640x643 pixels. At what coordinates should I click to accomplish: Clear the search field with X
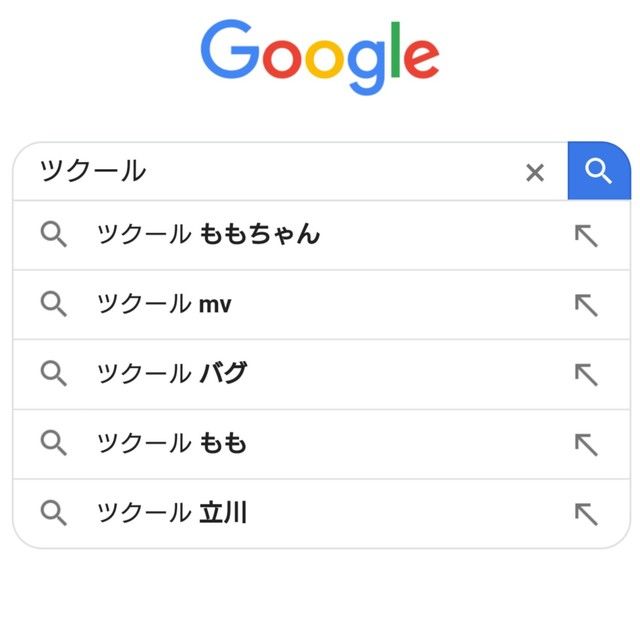point(535,172)
